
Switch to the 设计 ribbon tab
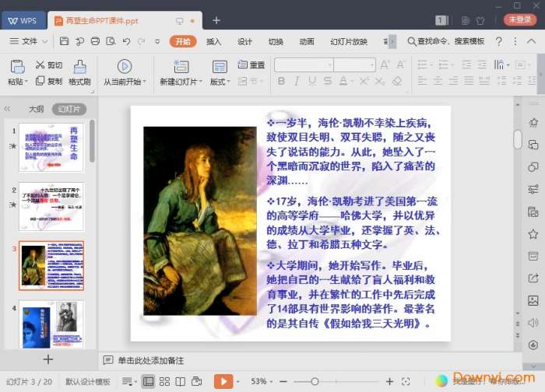click(244, 41)
